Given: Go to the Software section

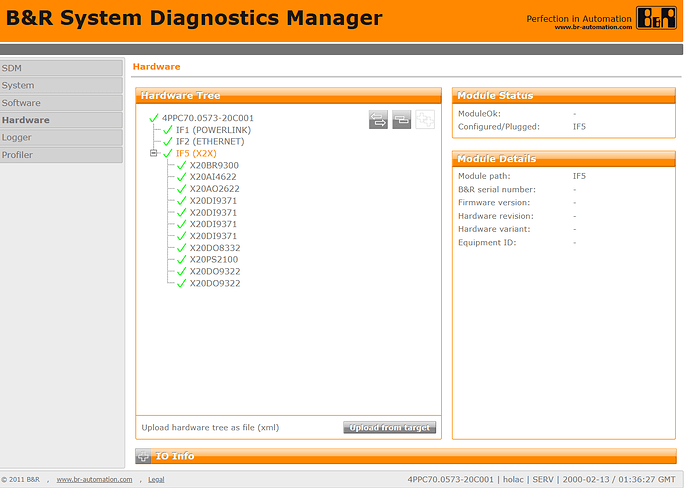Looking at the screenshot, I should pos(61,103).
